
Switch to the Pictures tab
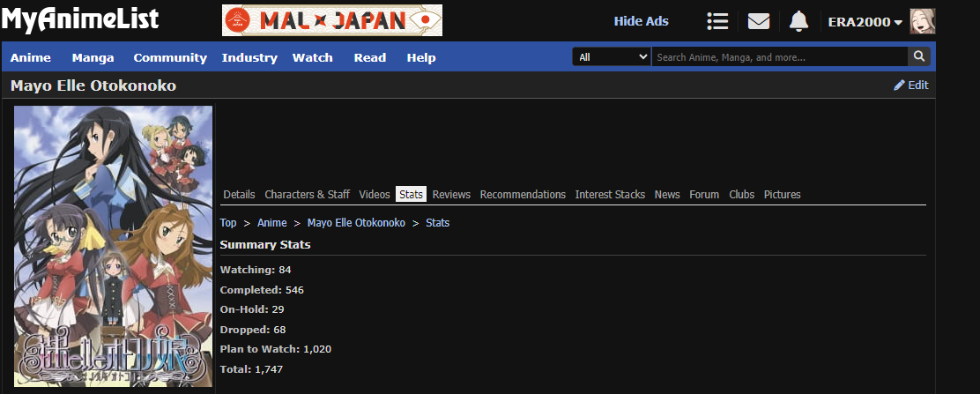pyautogui.click(x=782, y=195)
